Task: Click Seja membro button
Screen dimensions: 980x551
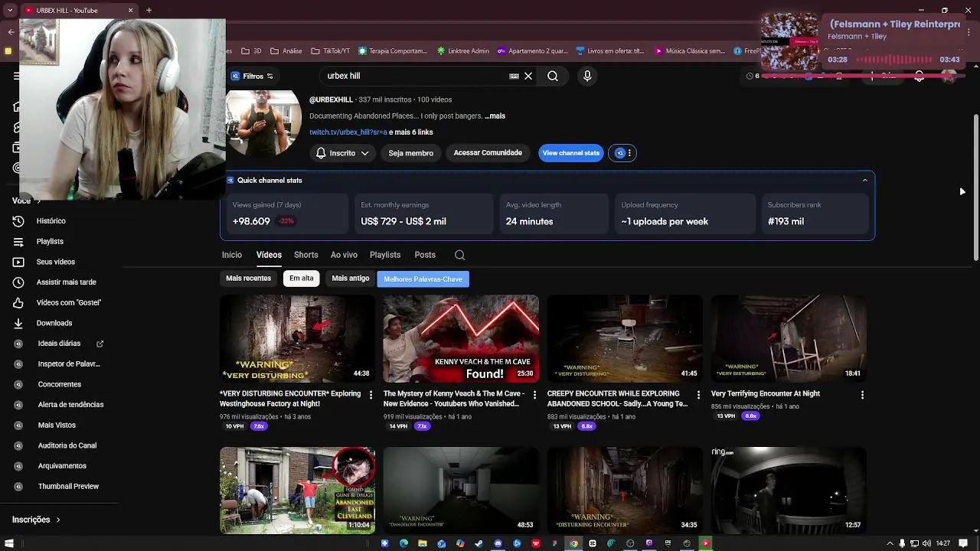Action: [x=410, y=153]
